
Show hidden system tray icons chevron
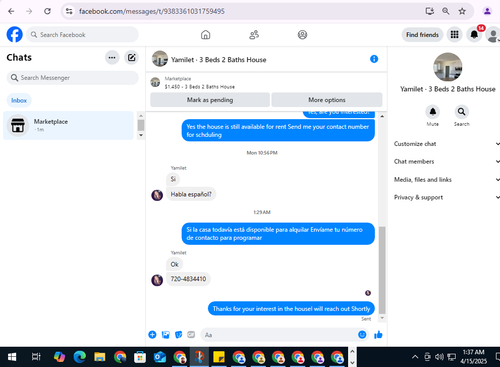415,357
